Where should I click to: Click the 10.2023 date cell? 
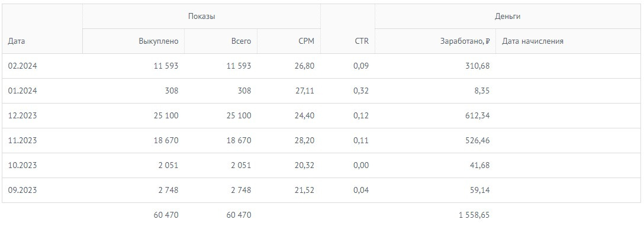point(22,166)
